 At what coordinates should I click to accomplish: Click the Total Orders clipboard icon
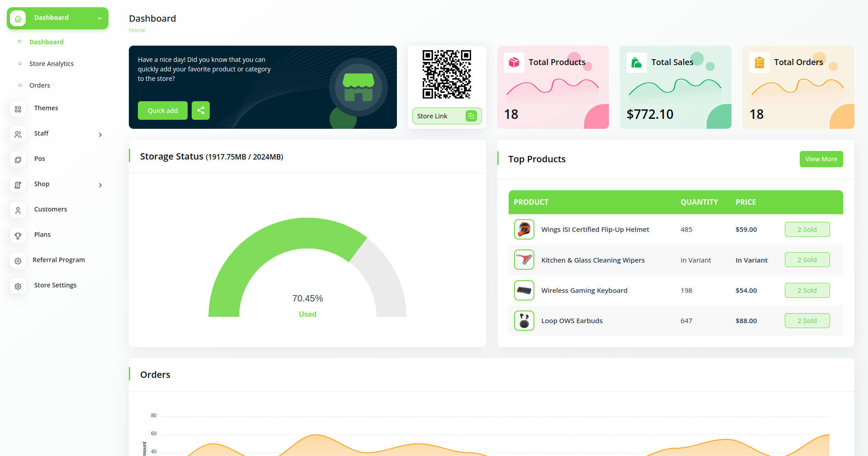[759, 62]
